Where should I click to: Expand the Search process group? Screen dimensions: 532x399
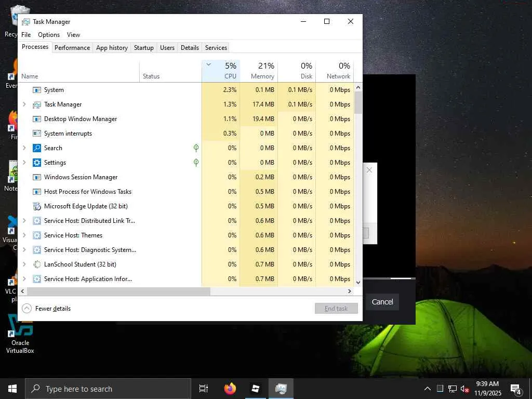pos(24,148)
